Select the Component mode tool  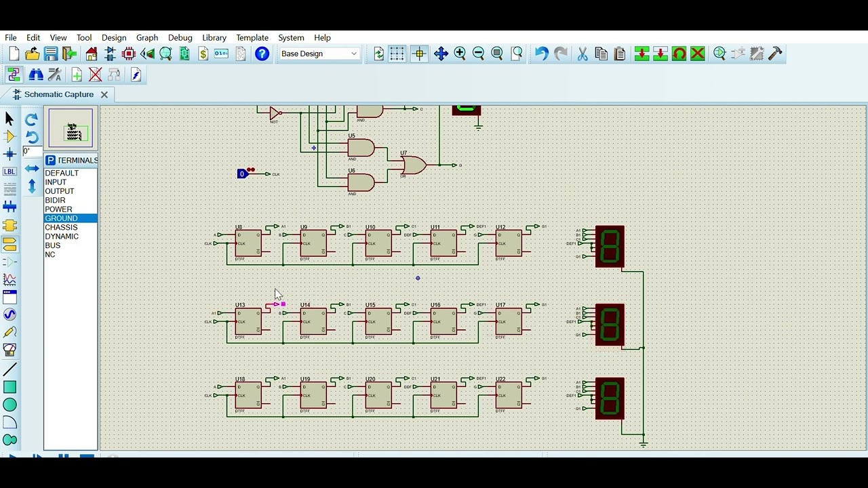[x=9, y=136]
